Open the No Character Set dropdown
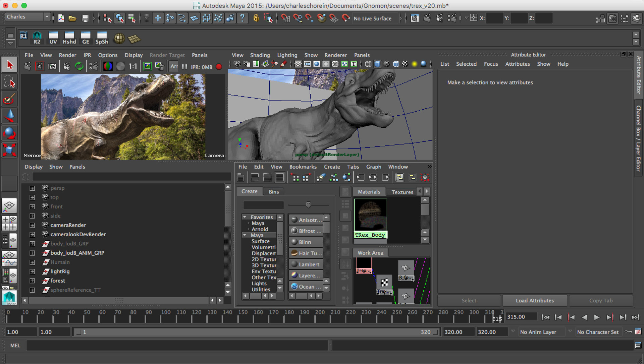 tap(598, 332)
